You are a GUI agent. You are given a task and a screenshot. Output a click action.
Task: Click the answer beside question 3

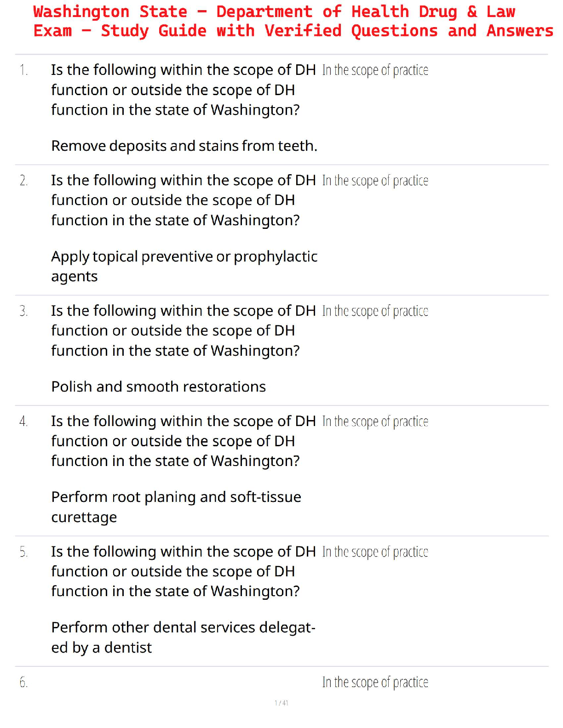pos(375,311)
